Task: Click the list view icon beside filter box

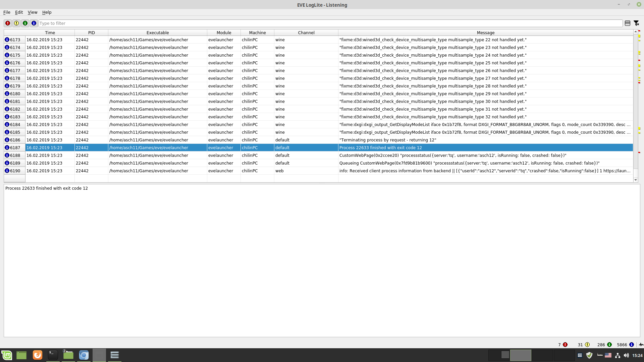Action: (x=628, y=23)
